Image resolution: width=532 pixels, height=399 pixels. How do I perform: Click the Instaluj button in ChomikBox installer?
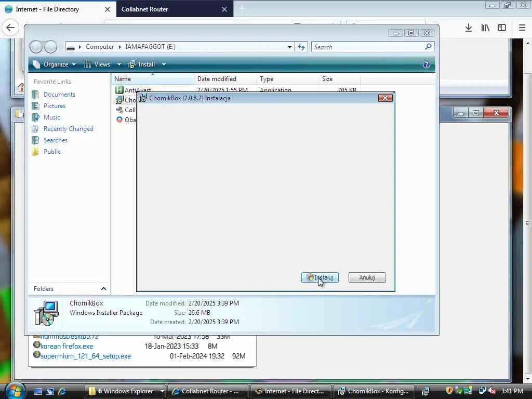[320, 277]
